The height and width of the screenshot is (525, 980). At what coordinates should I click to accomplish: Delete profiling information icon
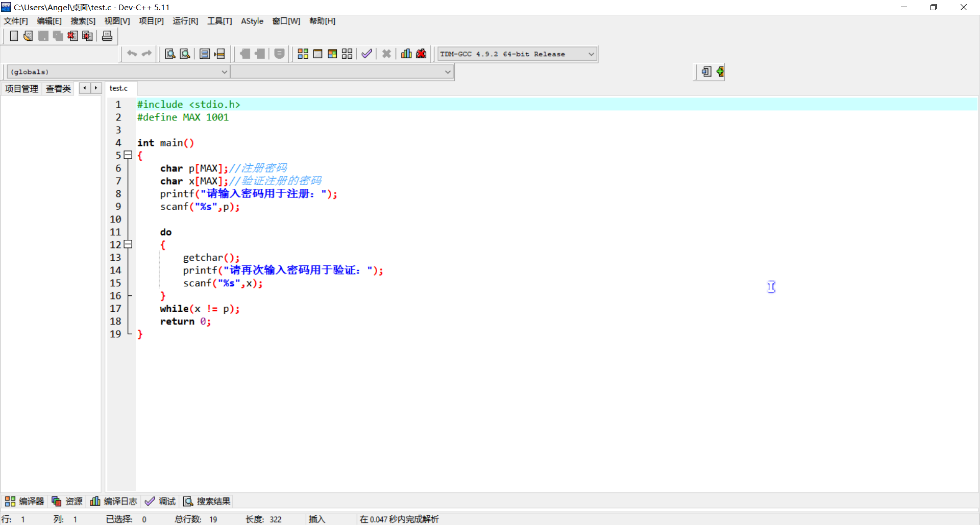(421, 54)
